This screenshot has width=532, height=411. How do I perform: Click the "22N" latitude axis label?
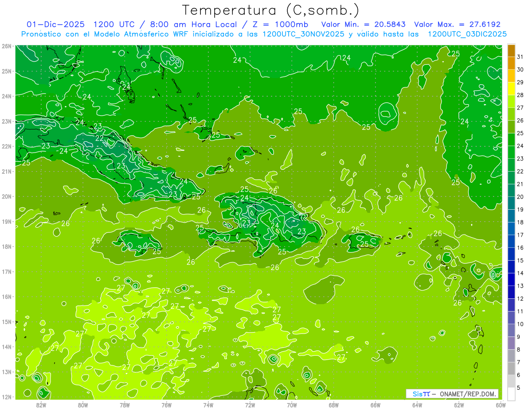pyautogui.click(x=6, y=146)
